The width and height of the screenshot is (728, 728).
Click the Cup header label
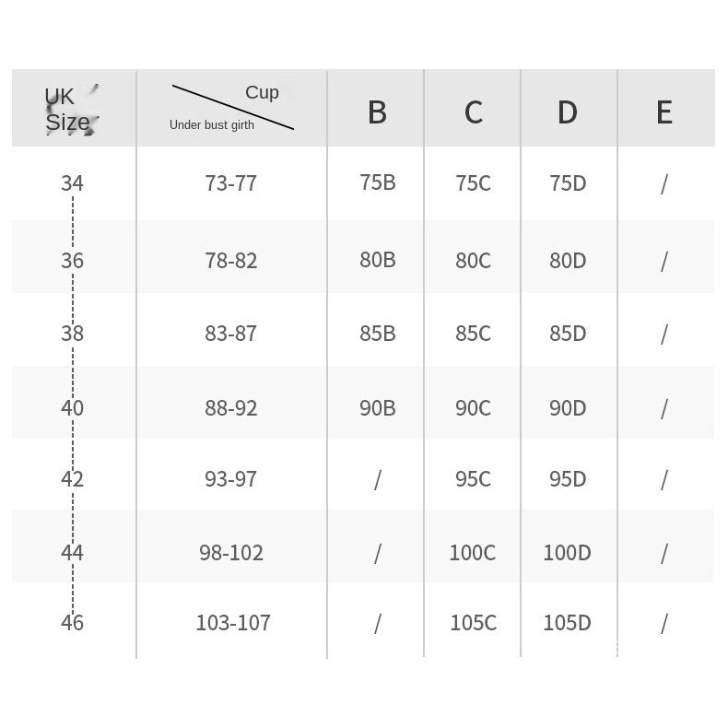[x=262, y=92]
